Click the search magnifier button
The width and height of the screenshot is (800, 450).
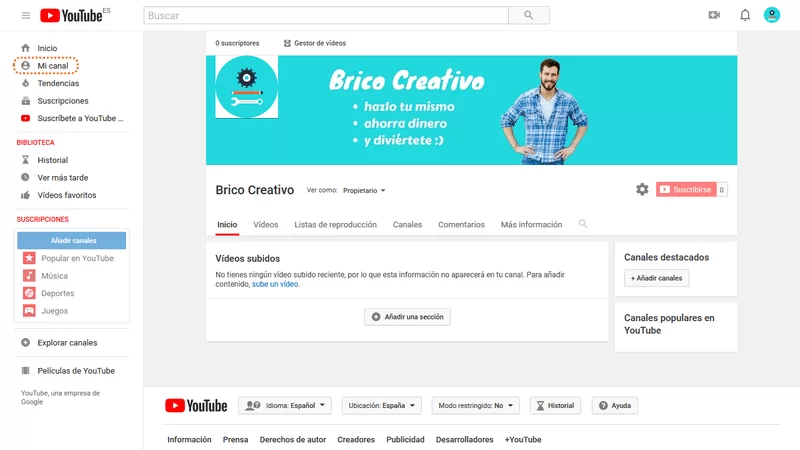(529, 15)
